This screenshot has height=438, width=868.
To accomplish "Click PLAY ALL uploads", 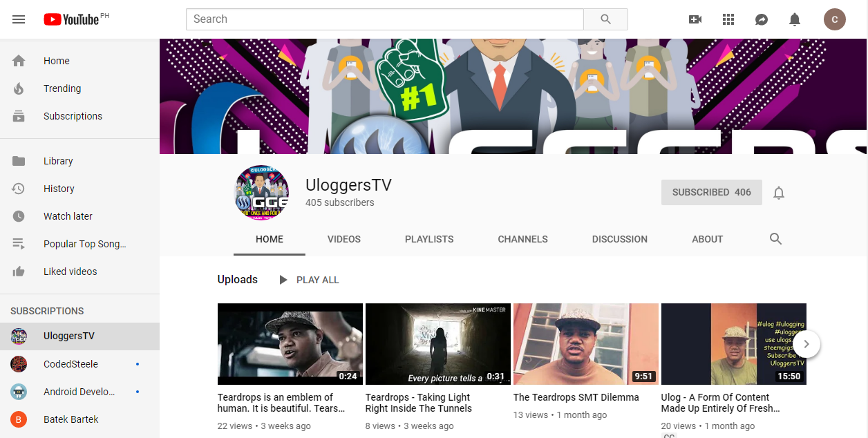I will 309,280.
